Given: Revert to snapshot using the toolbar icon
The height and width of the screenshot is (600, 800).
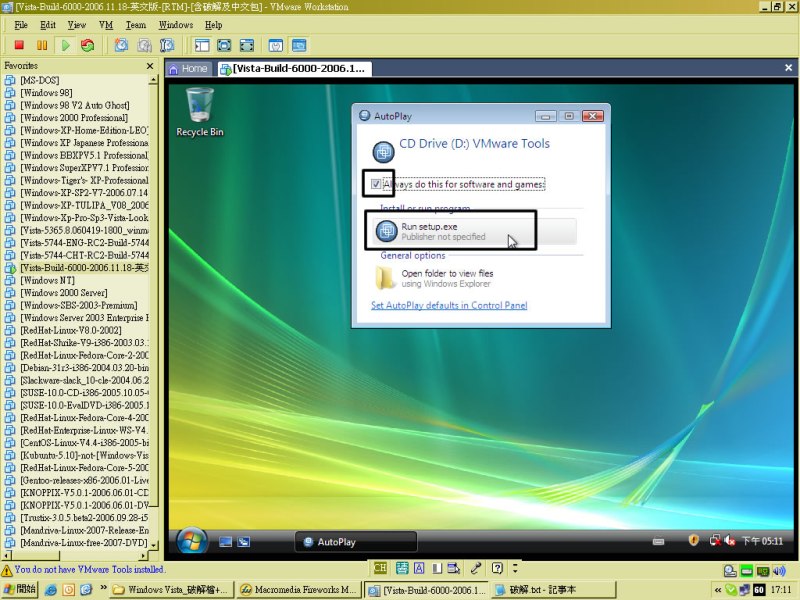Looking at the screenshot, I should (144, 45).
